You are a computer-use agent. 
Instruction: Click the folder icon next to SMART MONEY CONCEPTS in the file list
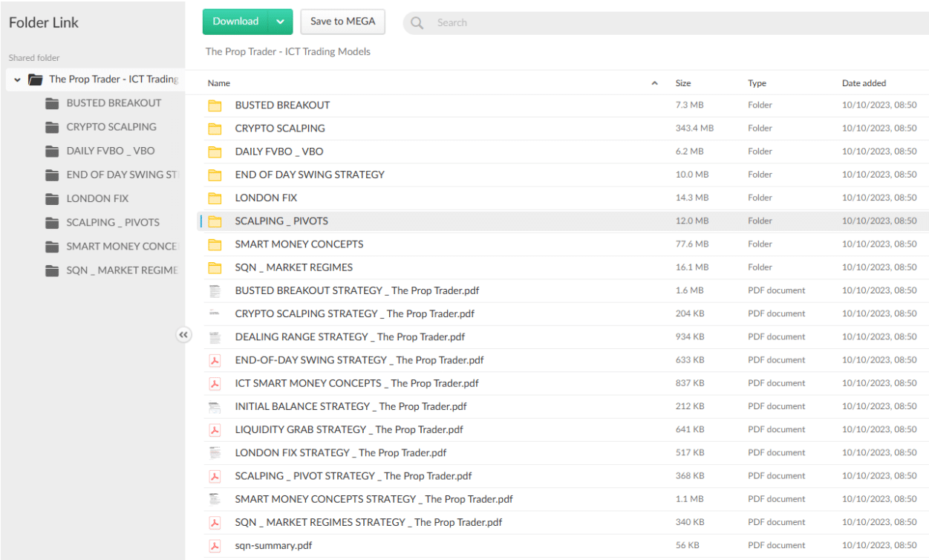[x=215, y=244]
